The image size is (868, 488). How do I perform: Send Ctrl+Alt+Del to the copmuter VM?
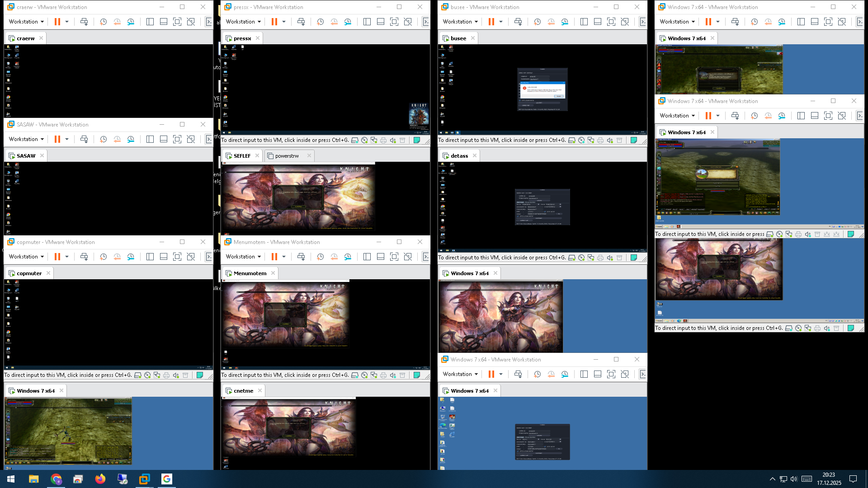tap(84, 257)
